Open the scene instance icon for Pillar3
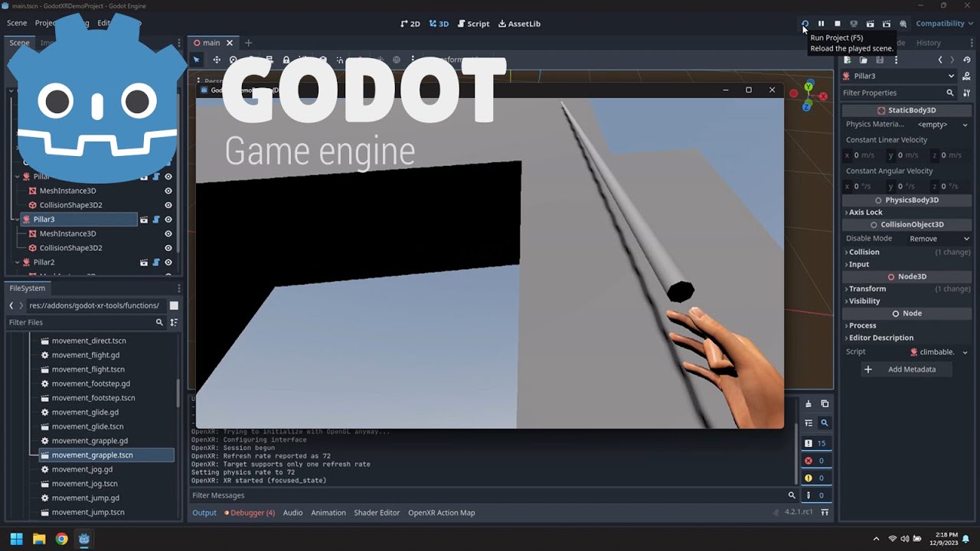Viewport: 980px width, 551px height. 143,220
